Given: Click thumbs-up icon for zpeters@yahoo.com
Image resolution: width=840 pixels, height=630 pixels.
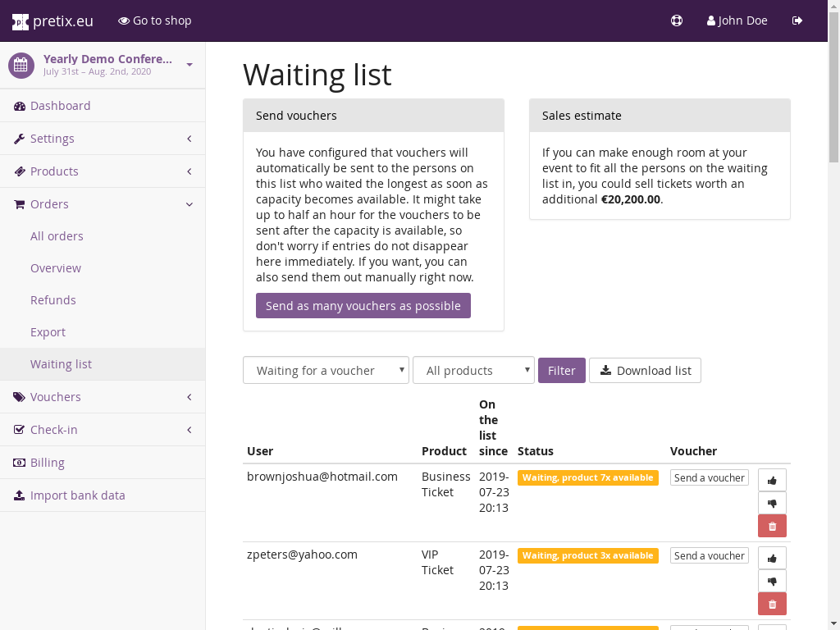Looking at the screenshot, I should tap(772, 558).
